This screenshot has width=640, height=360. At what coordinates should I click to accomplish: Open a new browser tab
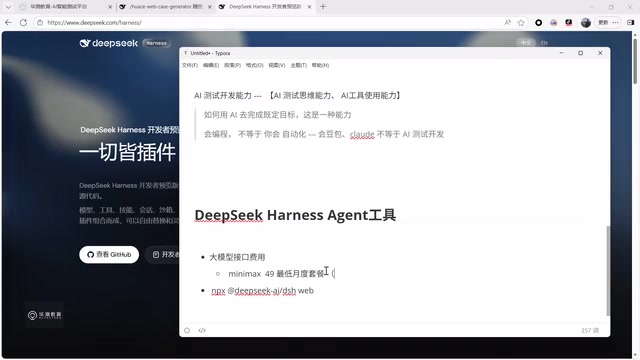tap(323, 7)
